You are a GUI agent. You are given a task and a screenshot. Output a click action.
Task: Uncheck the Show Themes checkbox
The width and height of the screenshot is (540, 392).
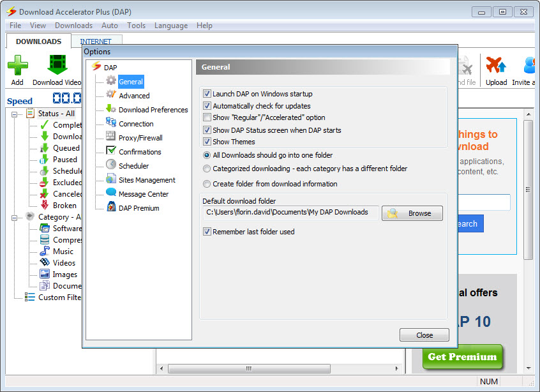(207, 141)
